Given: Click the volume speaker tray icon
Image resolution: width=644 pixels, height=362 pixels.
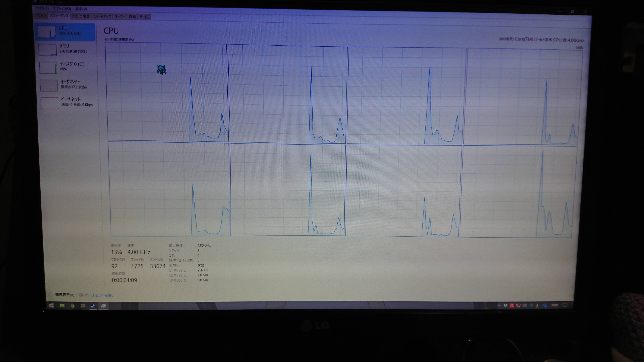Looking at the screenshot, I should (525, 305).
